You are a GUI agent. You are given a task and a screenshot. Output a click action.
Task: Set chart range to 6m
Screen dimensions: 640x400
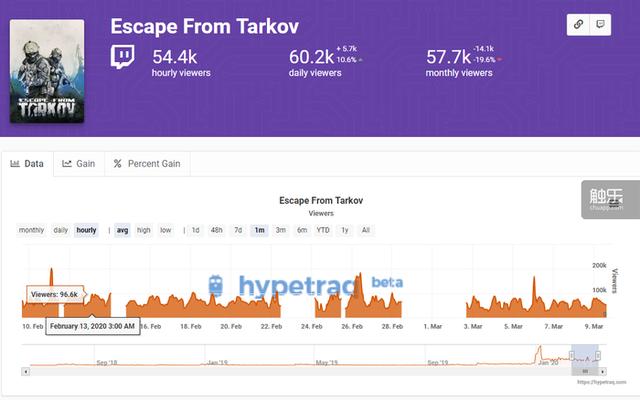[x=302, y=230]
